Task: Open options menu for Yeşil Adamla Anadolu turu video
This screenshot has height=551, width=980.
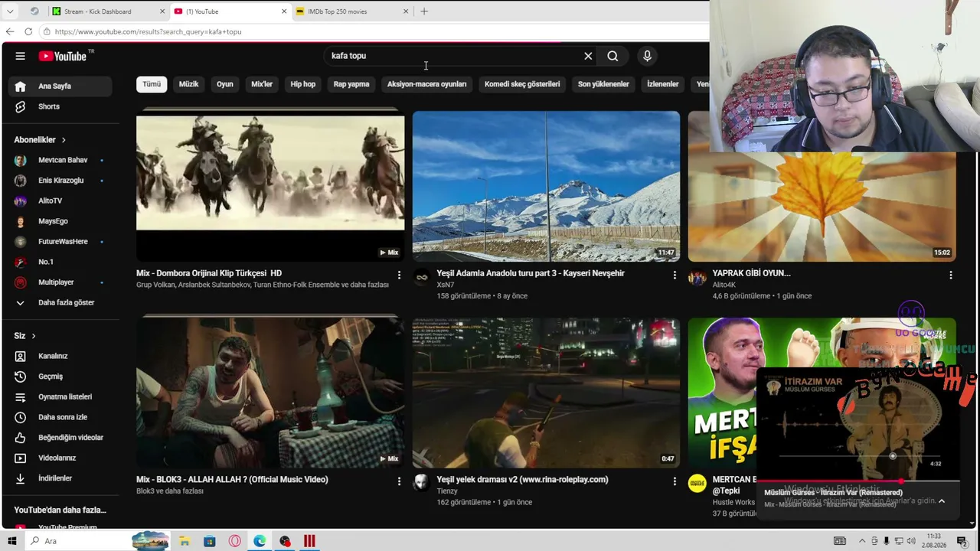Action: [x=675, y=275]
